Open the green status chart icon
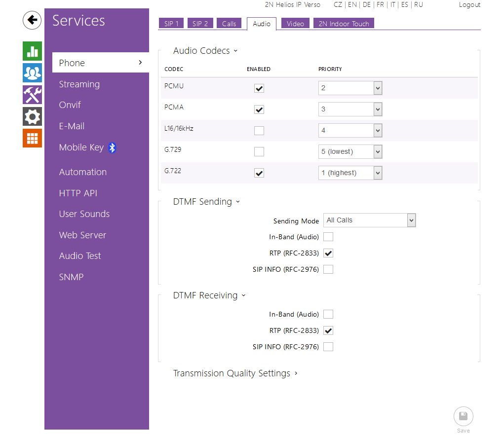504x436 pixels. (32, 51)
